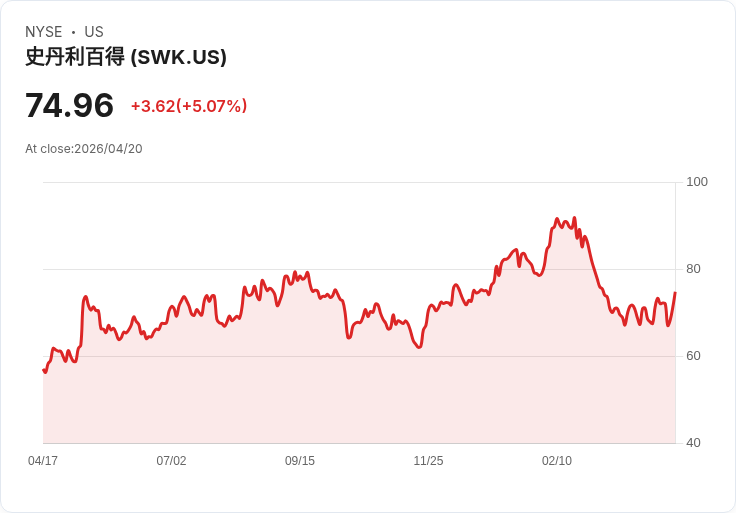Screen dimensions: 736x513
Task: Click the chart's highest peak near February
Action: click(574, 218)
